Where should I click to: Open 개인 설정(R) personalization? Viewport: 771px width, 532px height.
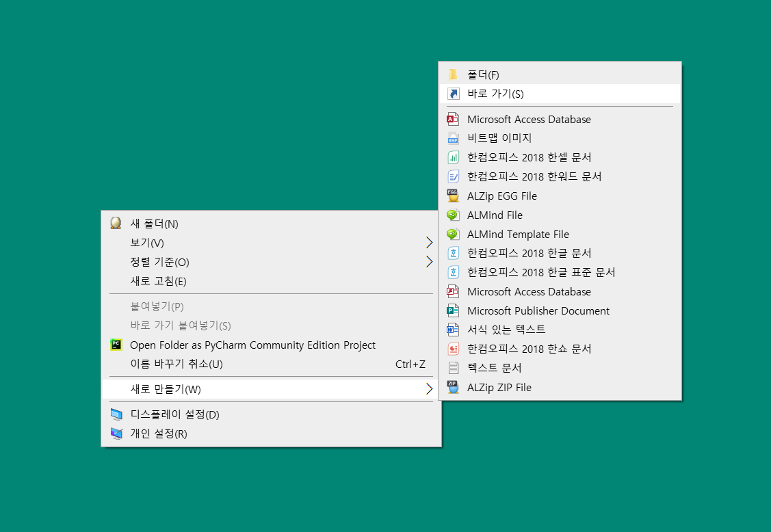(x=271, y=434)
